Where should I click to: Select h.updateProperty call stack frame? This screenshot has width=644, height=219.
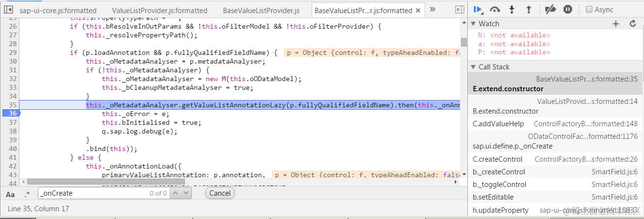point(555,210)
